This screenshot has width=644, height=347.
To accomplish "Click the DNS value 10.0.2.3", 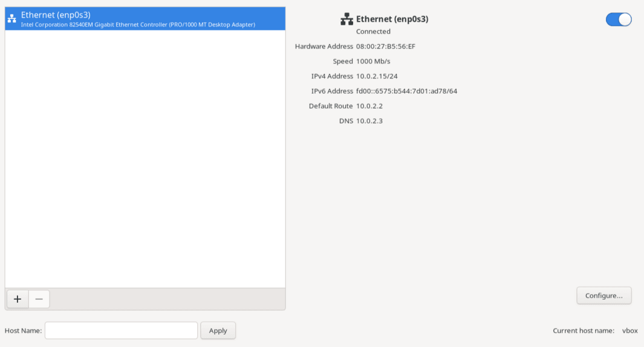I will pyautogui.click(x=369, y=121).
